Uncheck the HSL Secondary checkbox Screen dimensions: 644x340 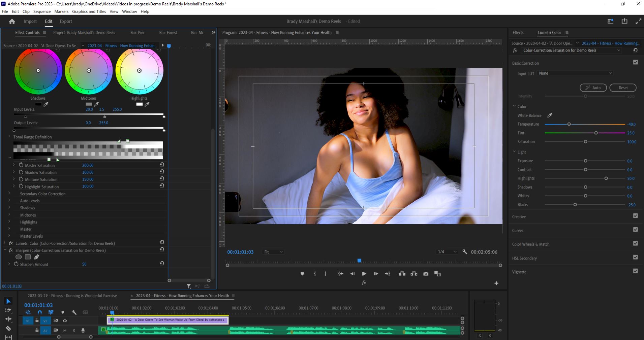(636, 257)
